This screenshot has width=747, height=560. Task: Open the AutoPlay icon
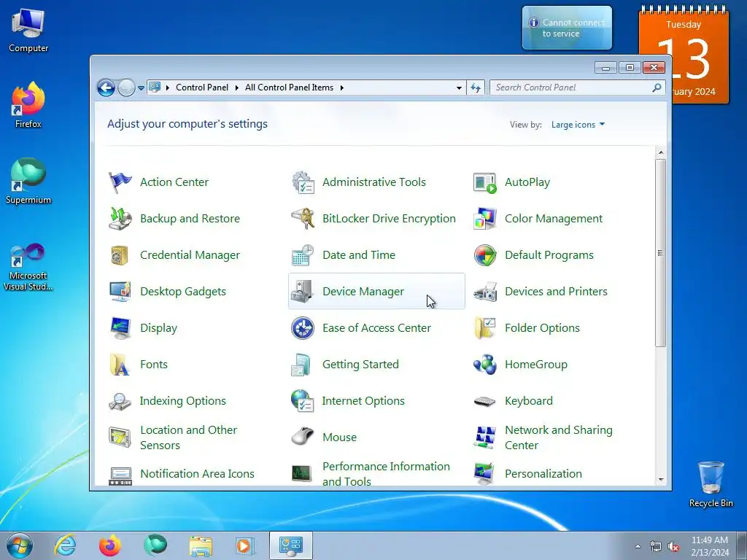point(485,182)
